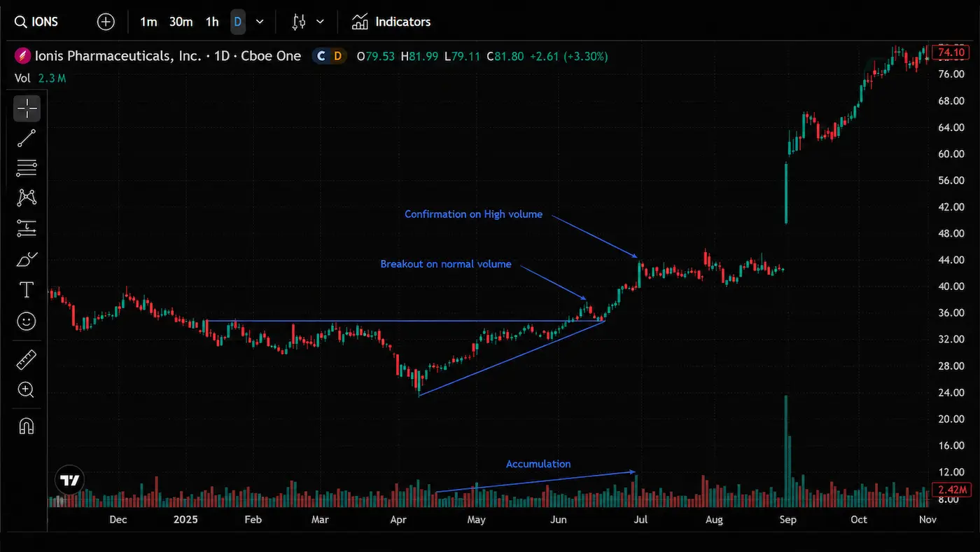Click the Jul time axis label
Screen dimensions: 980x552
pyautogui.click(x=639, y=520)
